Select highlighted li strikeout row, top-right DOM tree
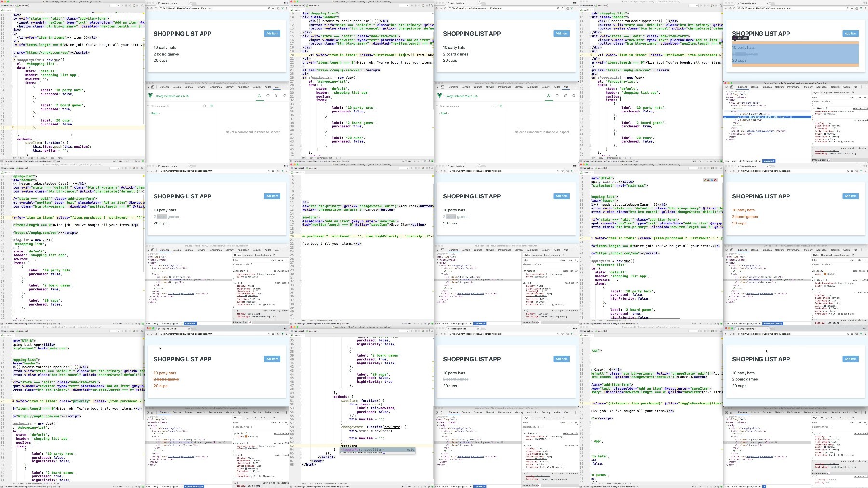Image resolution: width=868 pixels, height=488 pixels. tap(767, 117)
